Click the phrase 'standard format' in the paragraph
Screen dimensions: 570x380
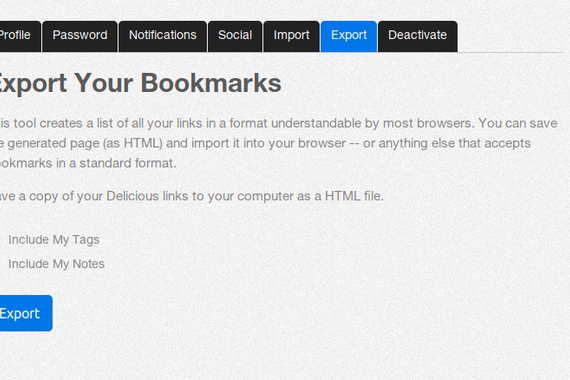click(128, 163)
